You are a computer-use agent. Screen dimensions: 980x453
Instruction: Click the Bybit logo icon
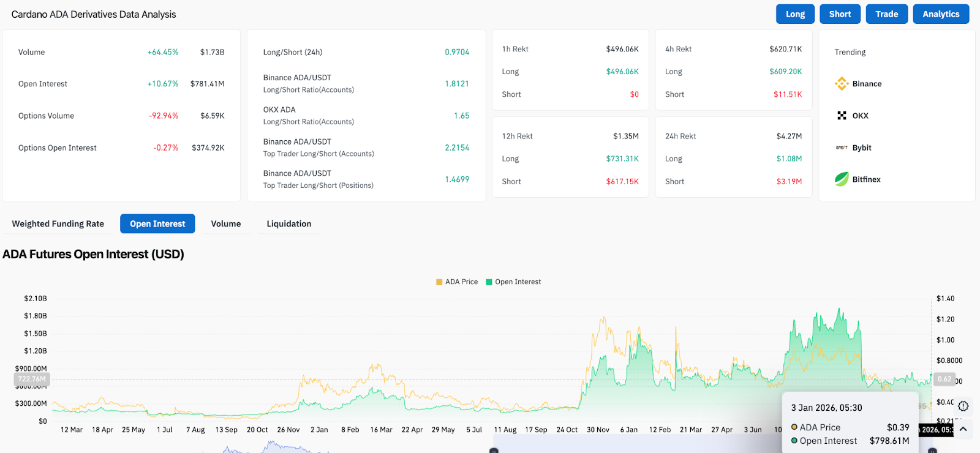click(x=842, y=148)
